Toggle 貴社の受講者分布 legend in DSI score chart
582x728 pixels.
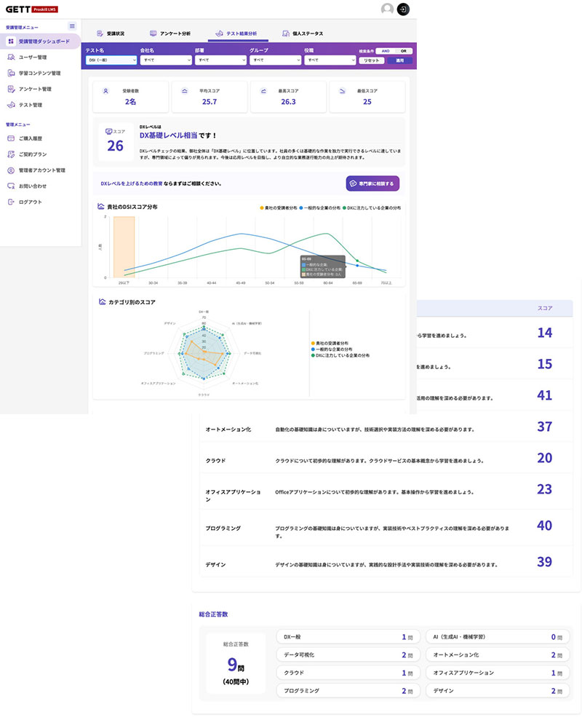pyautogui.click(x=278, y=207)
